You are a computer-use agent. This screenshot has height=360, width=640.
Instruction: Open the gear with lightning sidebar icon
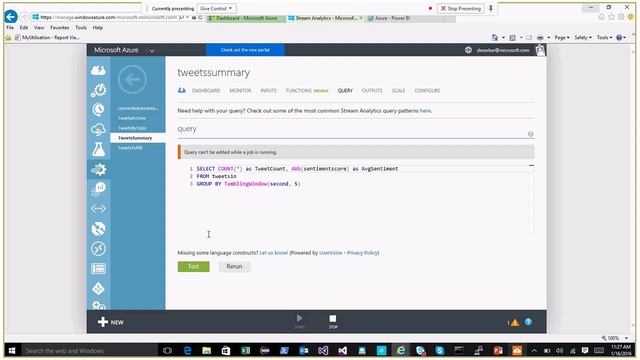click(98, 90)
